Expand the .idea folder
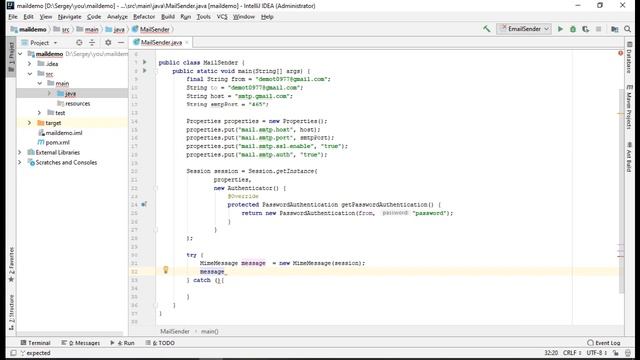640x360 pixels. pyautogui.click(x=29, y=64)
